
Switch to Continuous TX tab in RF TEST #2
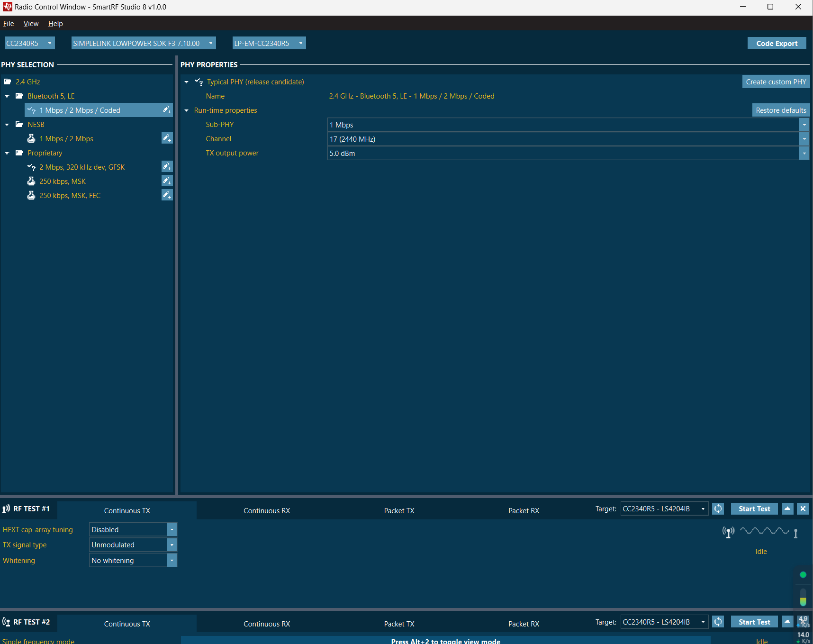(127, 624)
